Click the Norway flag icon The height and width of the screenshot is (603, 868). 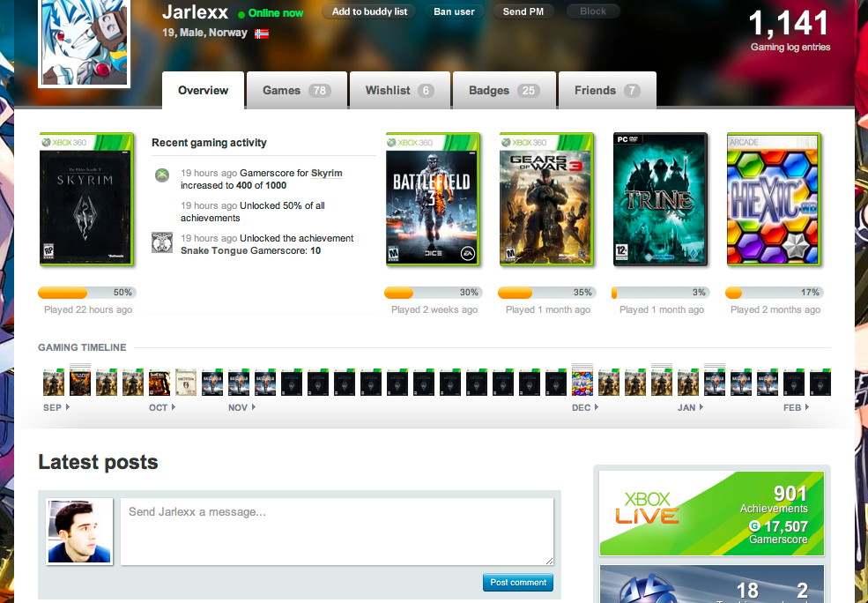point(262,33)
